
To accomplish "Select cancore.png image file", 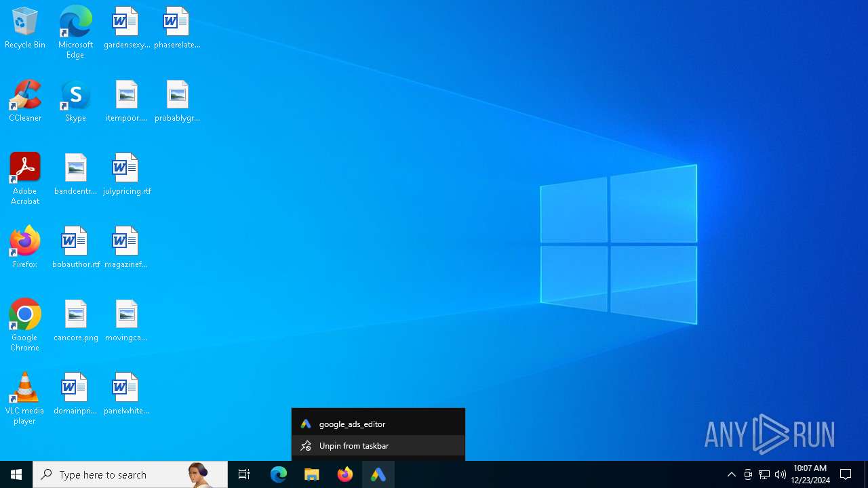I will click(75, 321).
